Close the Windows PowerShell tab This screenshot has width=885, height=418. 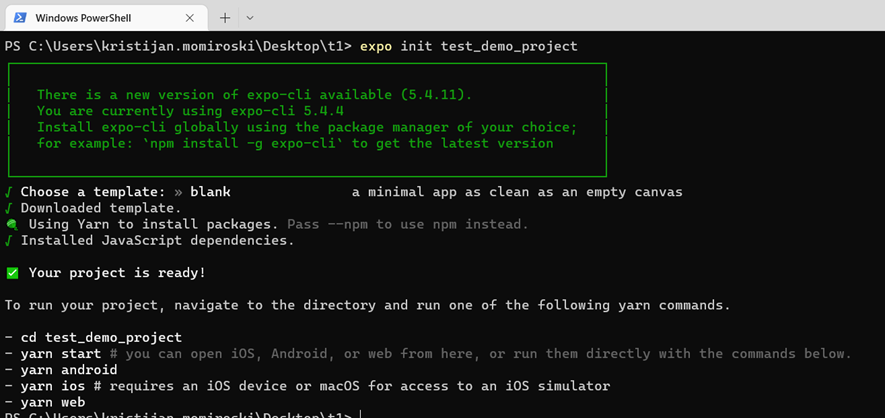tap(190, 18)
